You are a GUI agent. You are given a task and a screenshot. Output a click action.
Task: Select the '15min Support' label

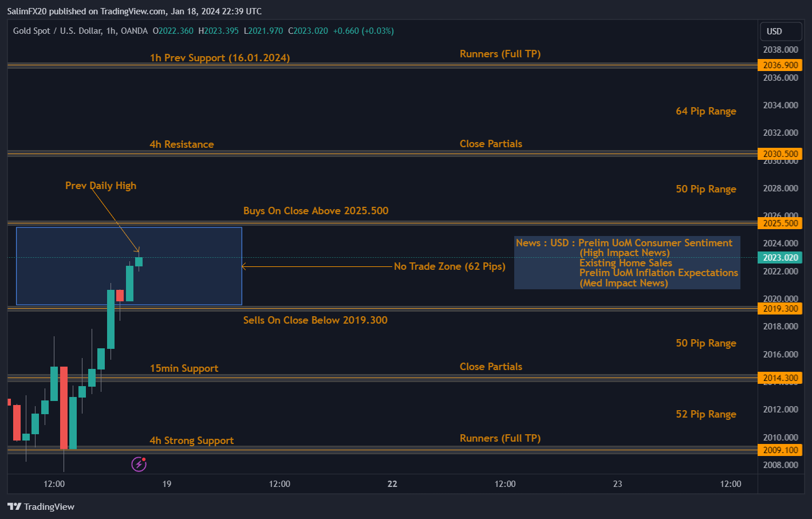tap(184, 368)
